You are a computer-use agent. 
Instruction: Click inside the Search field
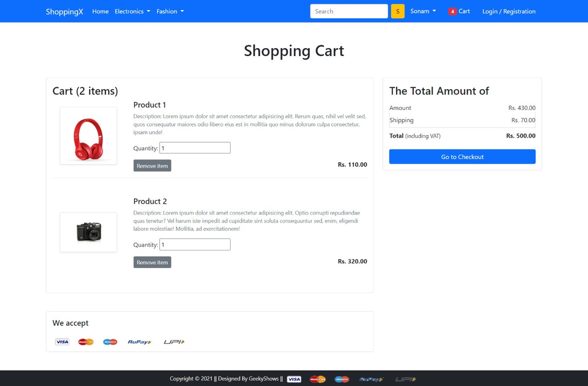click(348, 11)
